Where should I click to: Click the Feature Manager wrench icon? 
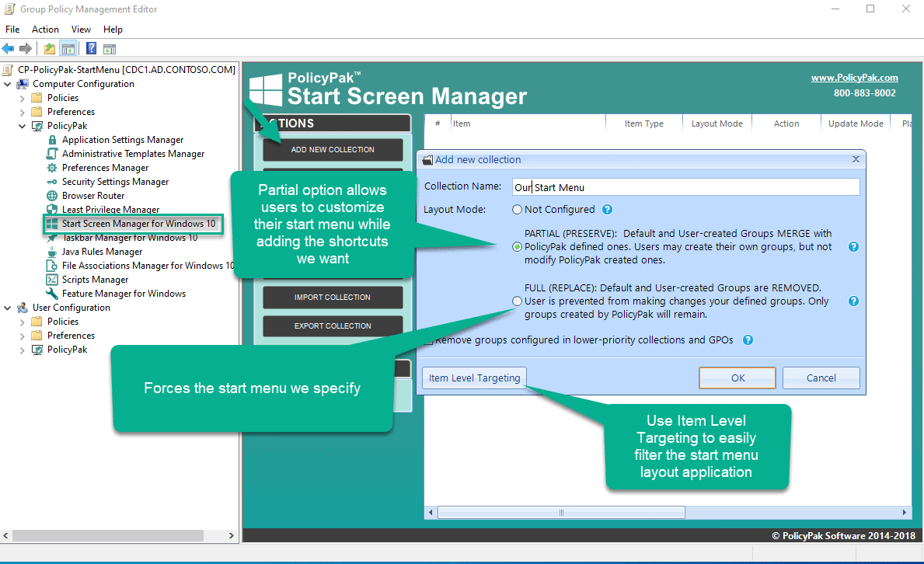coord(52,294)
